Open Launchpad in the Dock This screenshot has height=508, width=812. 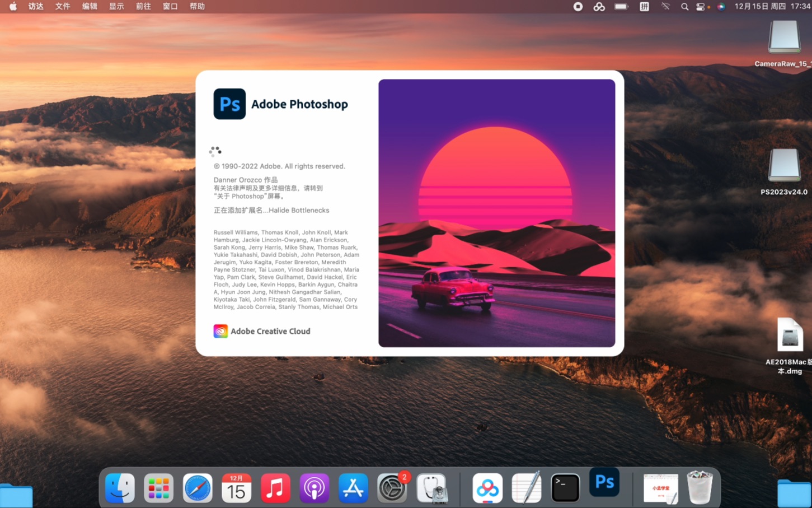(x=158, y=488)
